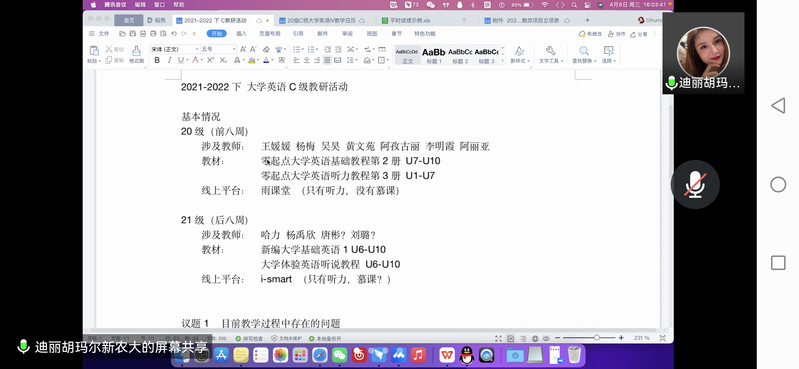Select the justify alignment icon

(x=327, y=60)
